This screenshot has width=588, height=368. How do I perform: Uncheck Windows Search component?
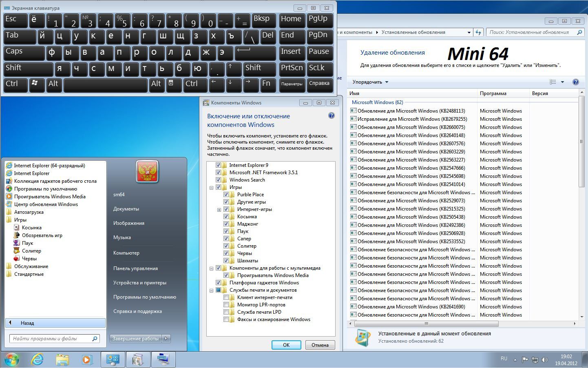[x=218, y=180]
